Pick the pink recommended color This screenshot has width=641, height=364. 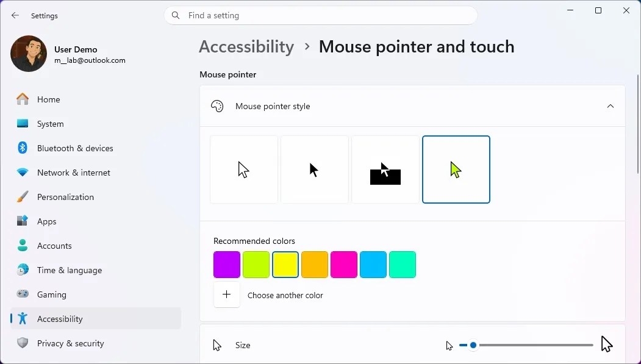[x=344, y=265]
